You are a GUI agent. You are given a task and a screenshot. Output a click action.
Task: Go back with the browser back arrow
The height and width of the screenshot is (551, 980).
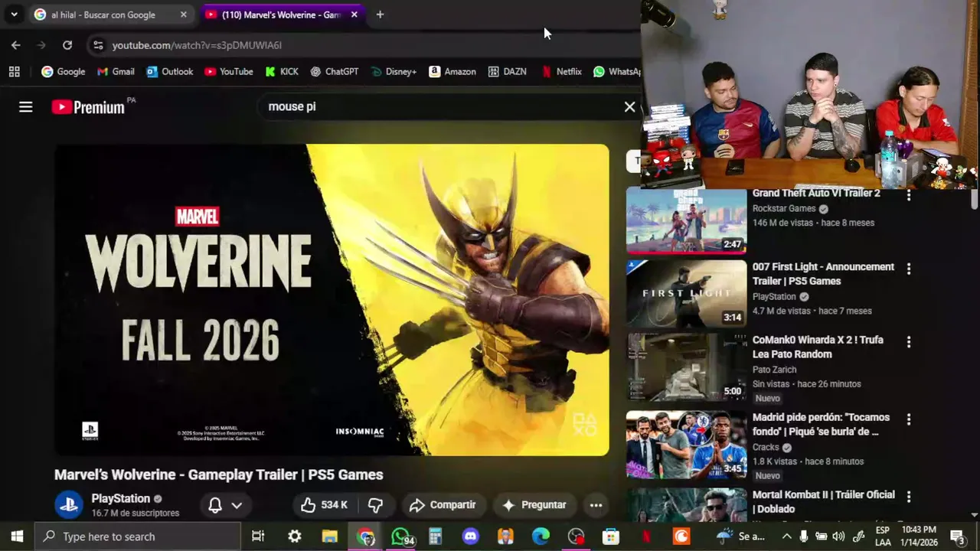click(x=15, y=45)
